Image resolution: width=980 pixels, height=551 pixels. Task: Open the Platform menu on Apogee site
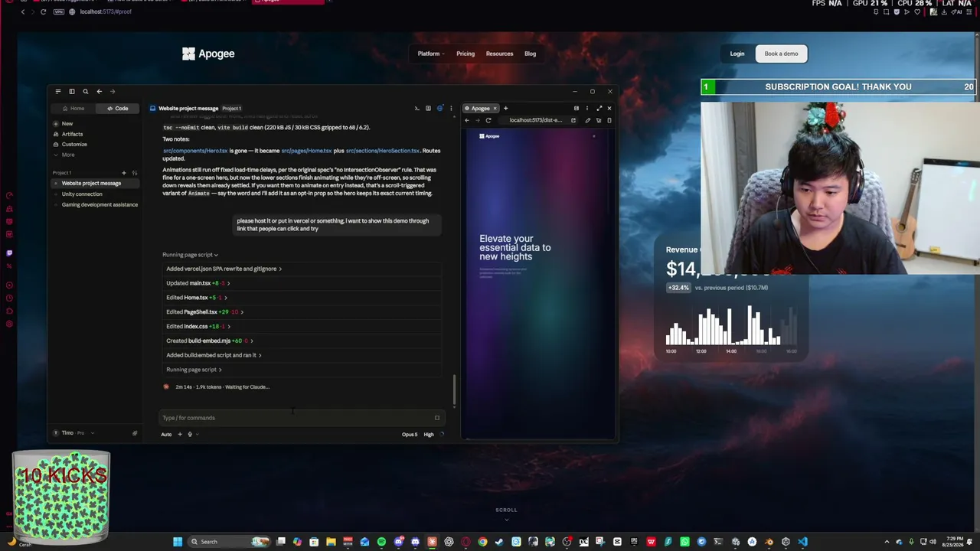(x=431, y=54)
